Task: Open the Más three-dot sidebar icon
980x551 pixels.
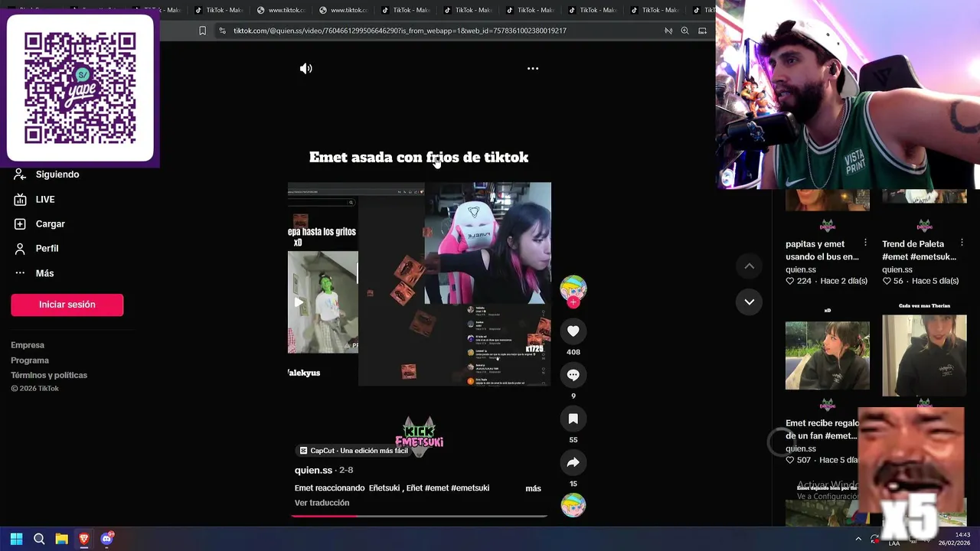Action: (20, 273)
